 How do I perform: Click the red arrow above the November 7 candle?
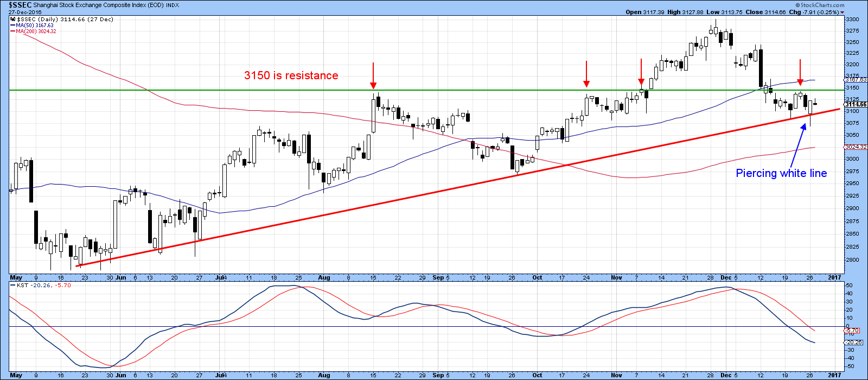[641, 72]
